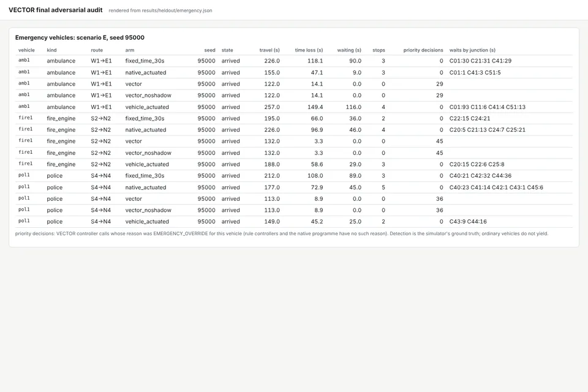Click the "VECTOR final adversarial audit" page title
The width and height of the screenshot is (588, 392).
click(56, 10)
